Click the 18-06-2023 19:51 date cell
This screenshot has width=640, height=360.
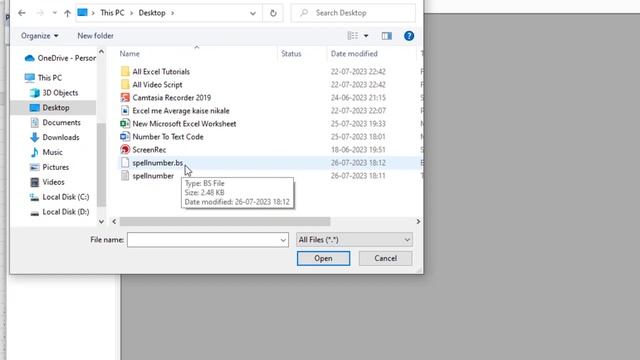pos(358,150)
